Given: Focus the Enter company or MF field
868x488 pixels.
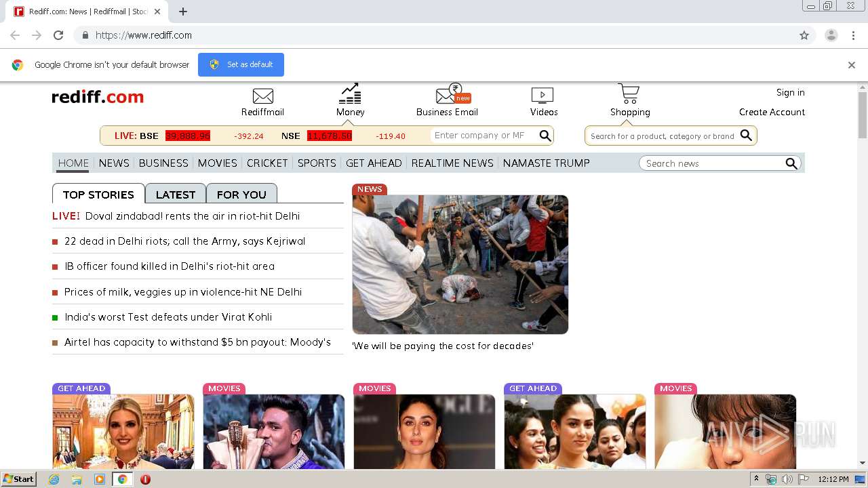Looking at the screenshot, I should pos(484,136).
